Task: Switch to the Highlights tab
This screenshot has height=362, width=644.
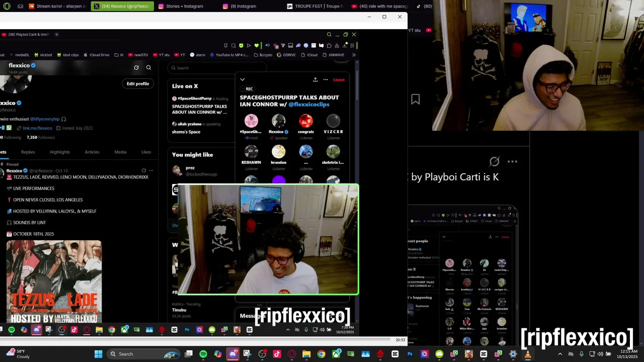Action: click(60, 152)
